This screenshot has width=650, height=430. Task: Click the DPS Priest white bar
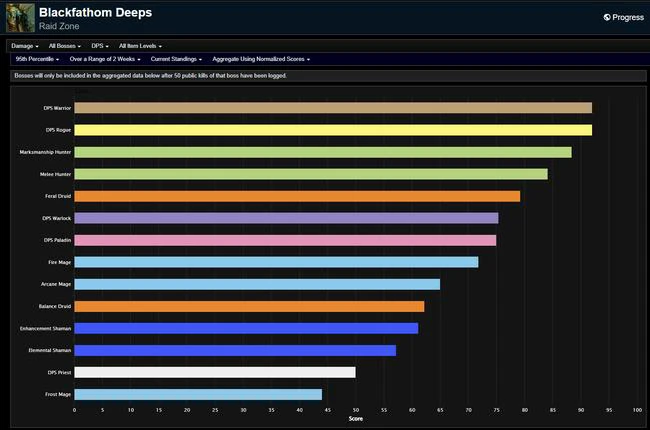(x=215, y=372)
